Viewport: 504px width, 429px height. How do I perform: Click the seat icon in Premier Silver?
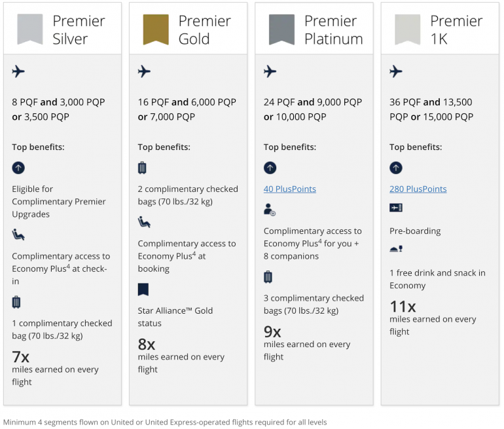pos(18,235)
